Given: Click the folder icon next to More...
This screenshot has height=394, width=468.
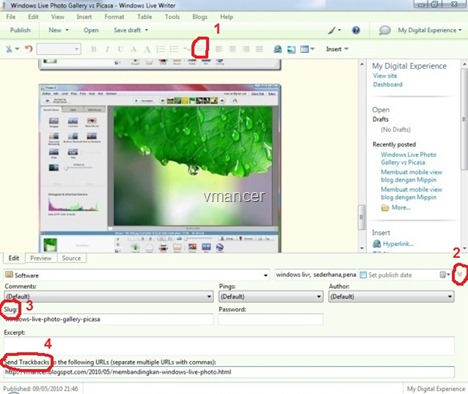Looking at the screenshot, I should [x=385, y=208].
